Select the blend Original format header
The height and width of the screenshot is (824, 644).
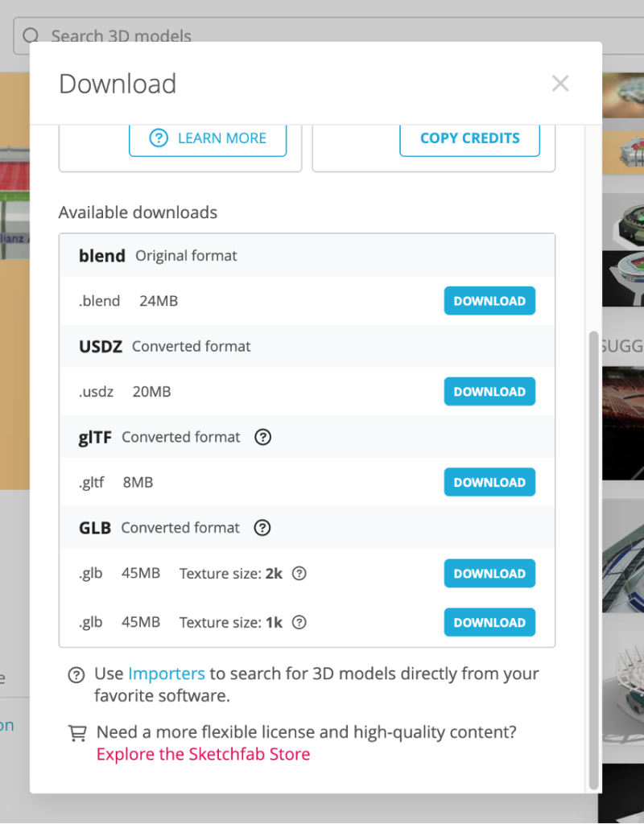point(307,255)
